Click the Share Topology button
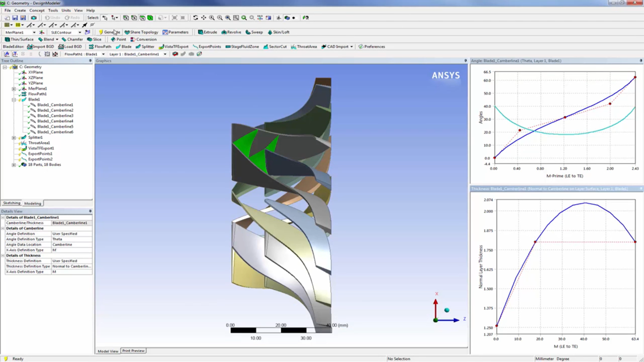 141,32
